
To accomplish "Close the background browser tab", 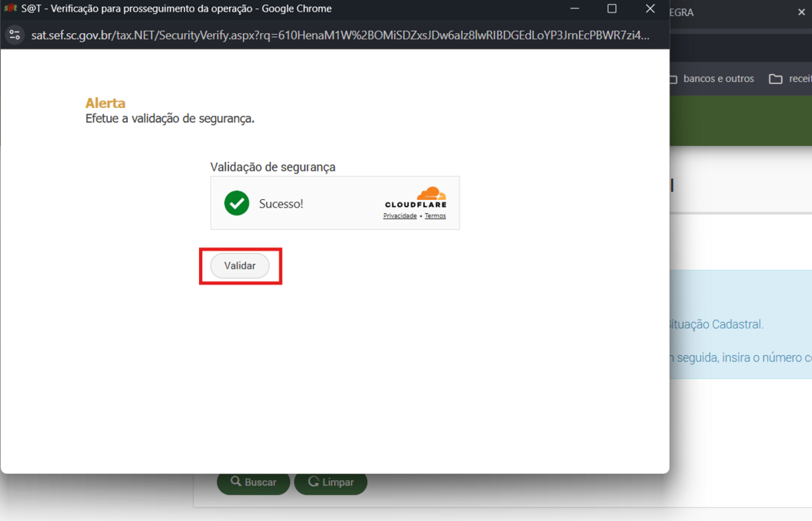I will (x=801, y=12).
